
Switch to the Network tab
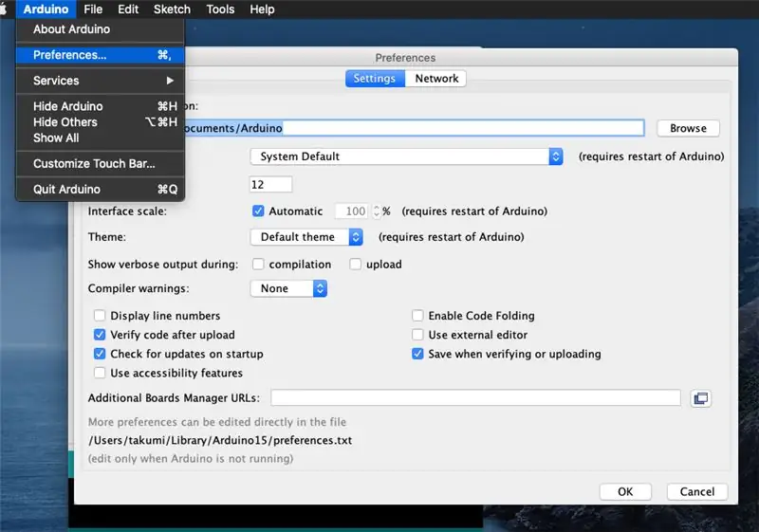(436, 79)
